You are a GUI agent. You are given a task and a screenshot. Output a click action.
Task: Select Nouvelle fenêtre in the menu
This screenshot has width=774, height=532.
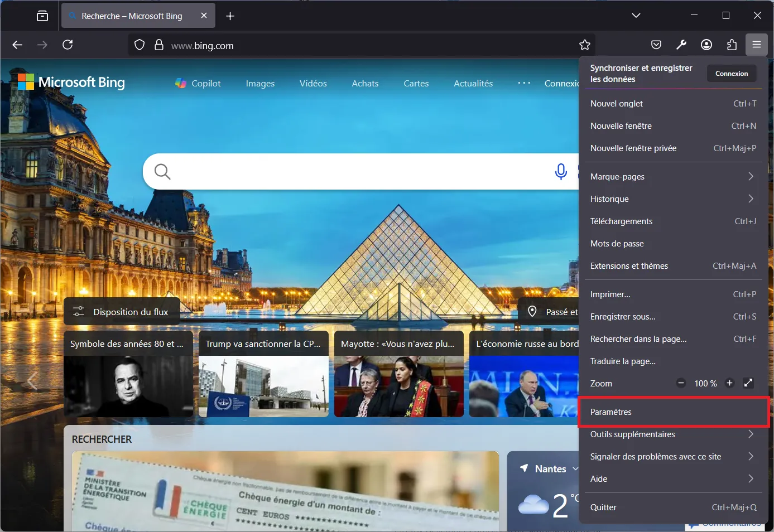coord(673,126)
